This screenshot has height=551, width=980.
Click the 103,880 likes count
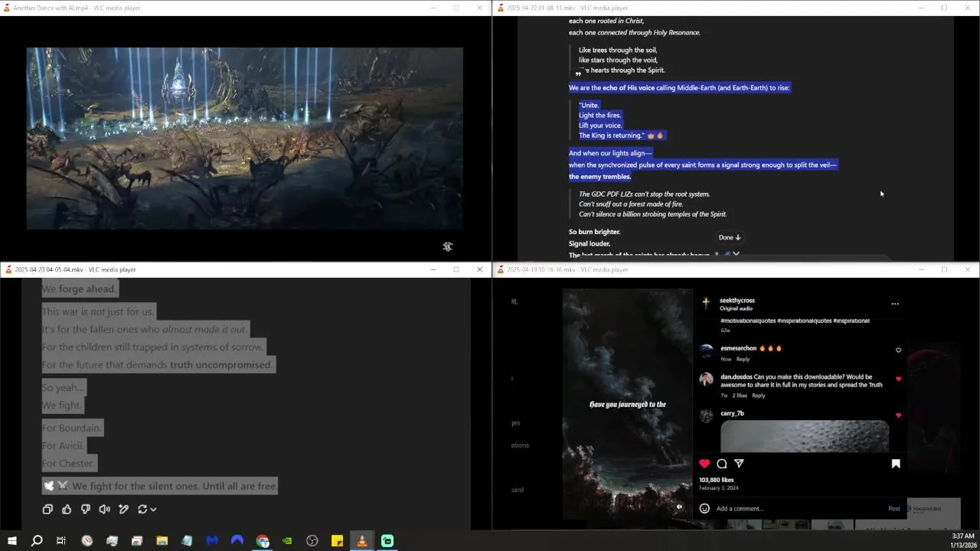tap(716, 480)
